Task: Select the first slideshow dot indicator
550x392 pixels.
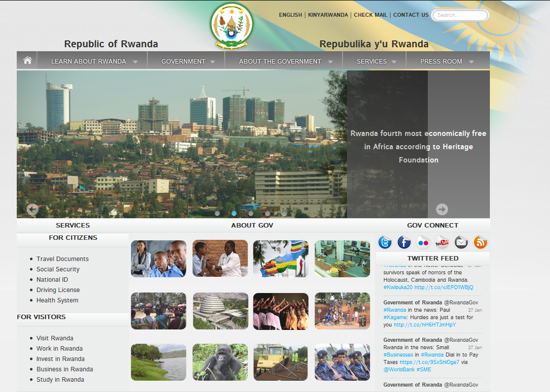Action: [217, 213]
